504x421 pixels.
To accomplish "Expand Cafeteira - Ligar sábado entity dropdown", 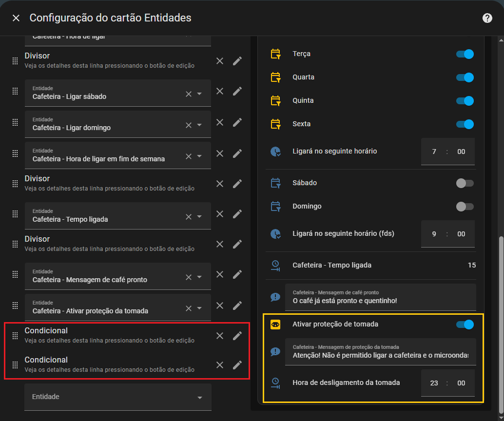I will [x=199, y=94].
